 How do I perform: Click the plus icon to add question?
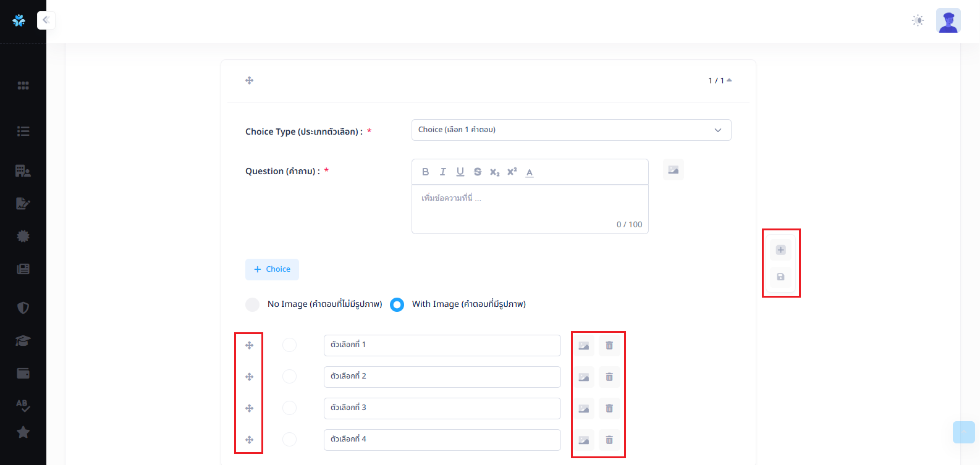pos(780,250)
